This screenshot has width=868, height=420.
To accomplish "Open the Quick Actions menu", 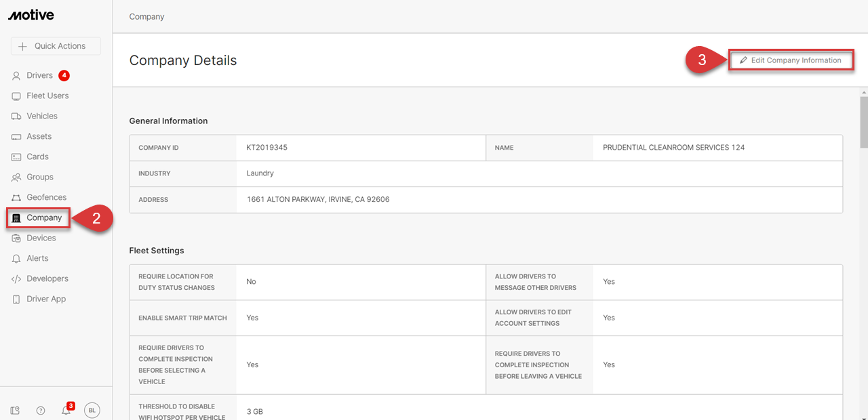I will click(x=56, y=46).
